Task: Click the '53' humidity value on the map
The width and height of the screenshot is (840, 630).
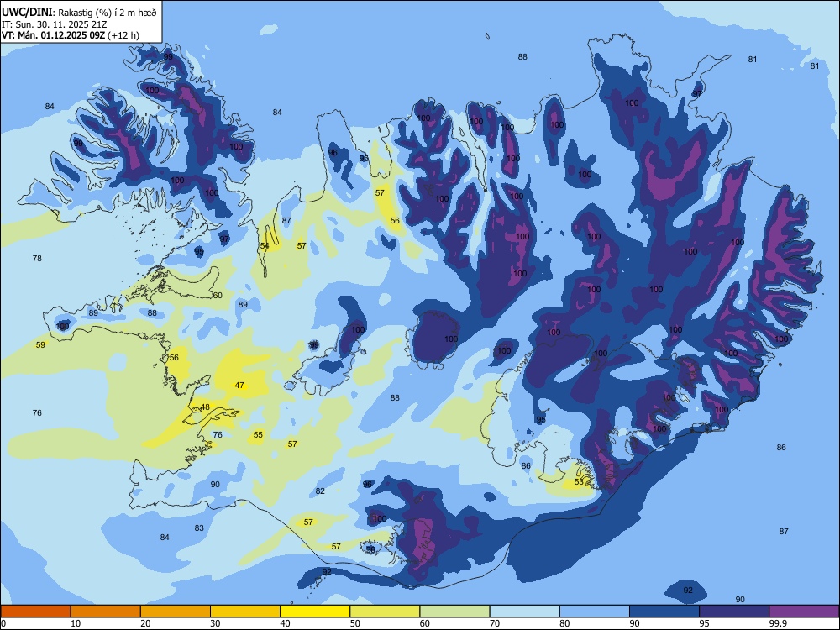Action: pos(579,481)
